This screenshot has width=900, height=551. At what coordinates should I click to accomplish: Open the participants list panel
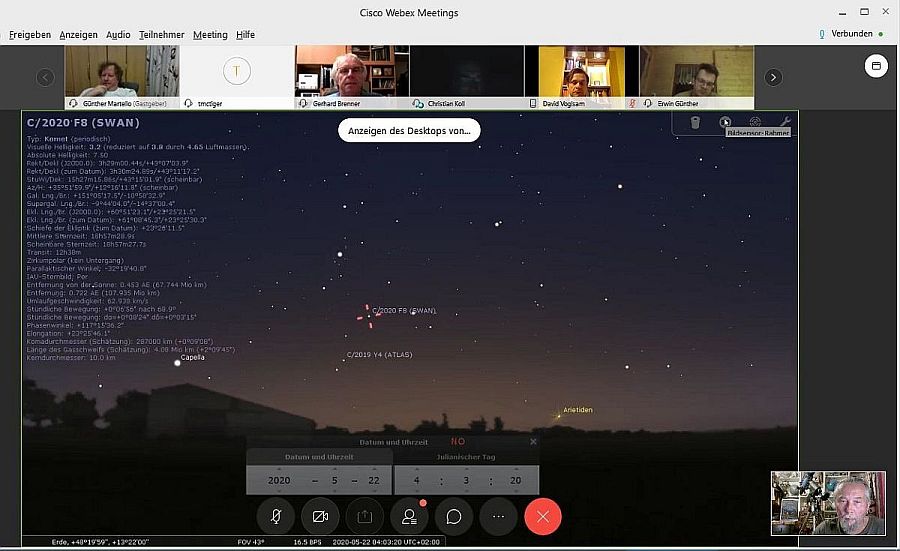(x=409, y=516)
